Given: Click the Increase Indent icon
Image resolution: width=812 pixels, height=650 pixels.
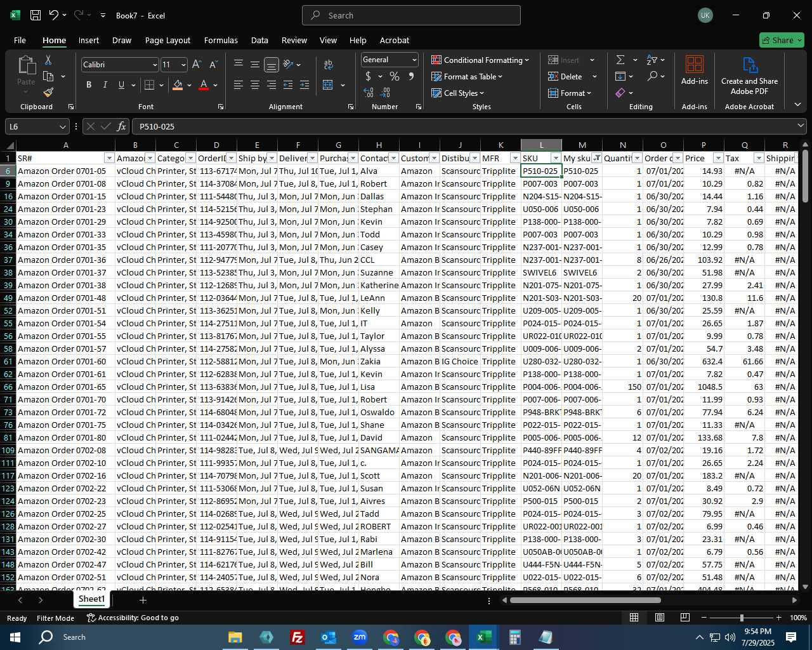Looking at the screenshot, I should coord(304,85).
